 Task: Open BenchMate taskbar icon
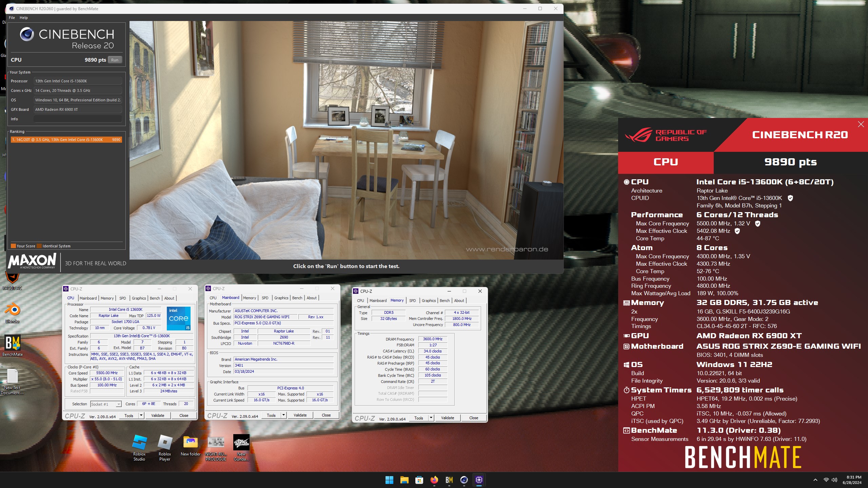tap(449, 480)
